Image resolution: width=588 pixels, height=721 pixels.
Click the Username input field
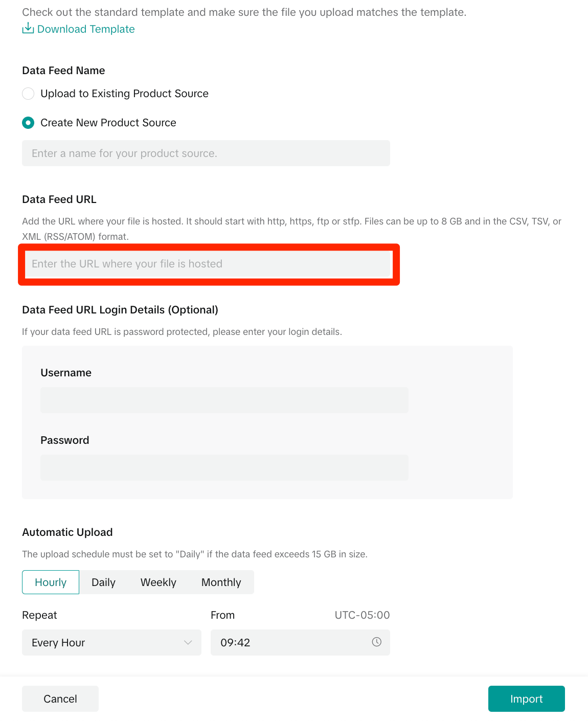coord(224,400)
